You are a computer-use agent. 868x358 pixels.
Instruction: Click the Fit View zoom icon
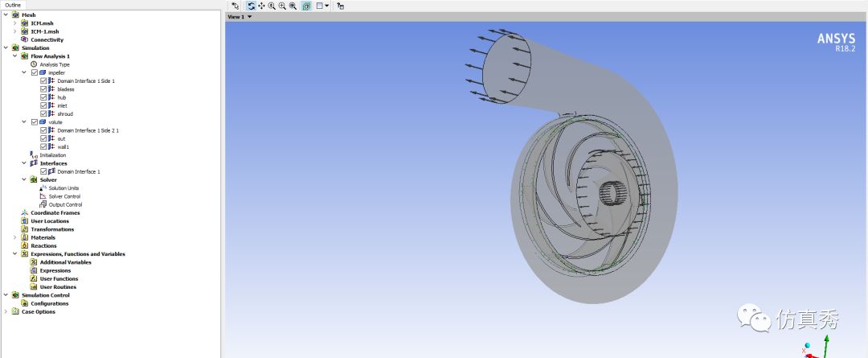click(x=293, y=6)
